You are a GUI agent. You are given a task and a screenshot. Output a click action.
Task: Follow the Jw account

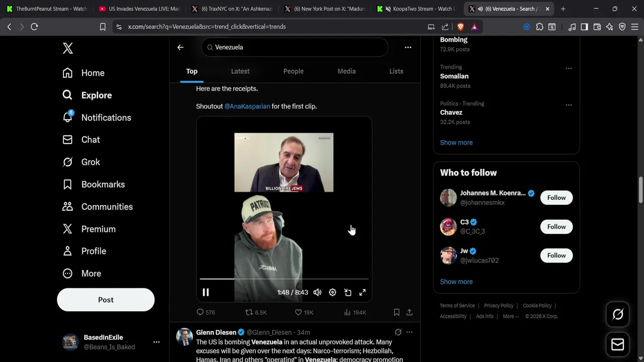click(x=556, y=255)
